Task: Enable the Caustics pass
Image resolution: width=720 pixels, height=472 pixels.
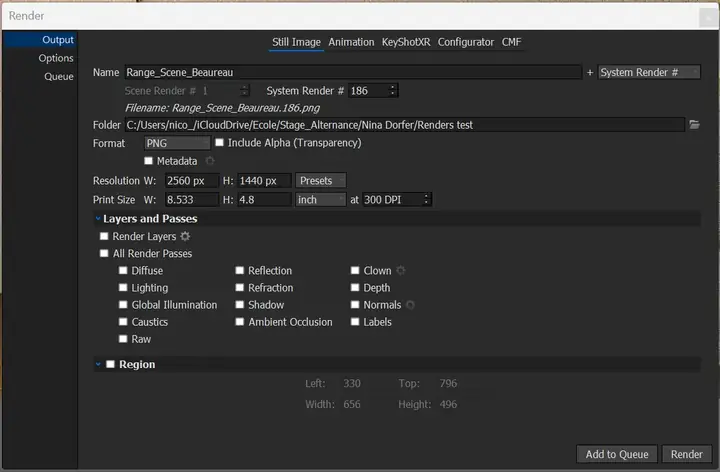Action: point(123,322)
